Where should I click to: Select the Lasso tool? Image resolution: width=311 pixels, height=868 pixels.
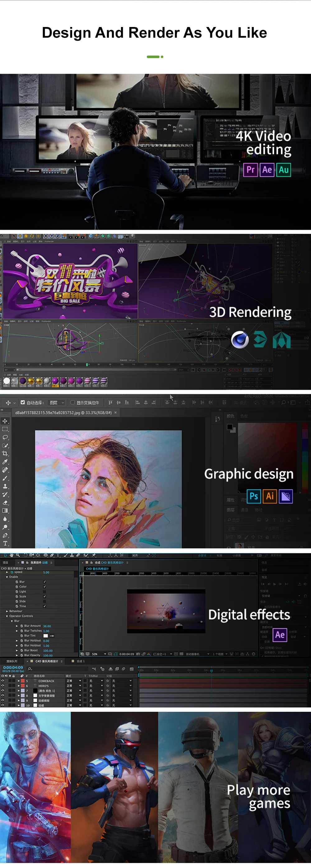point(5,437)
